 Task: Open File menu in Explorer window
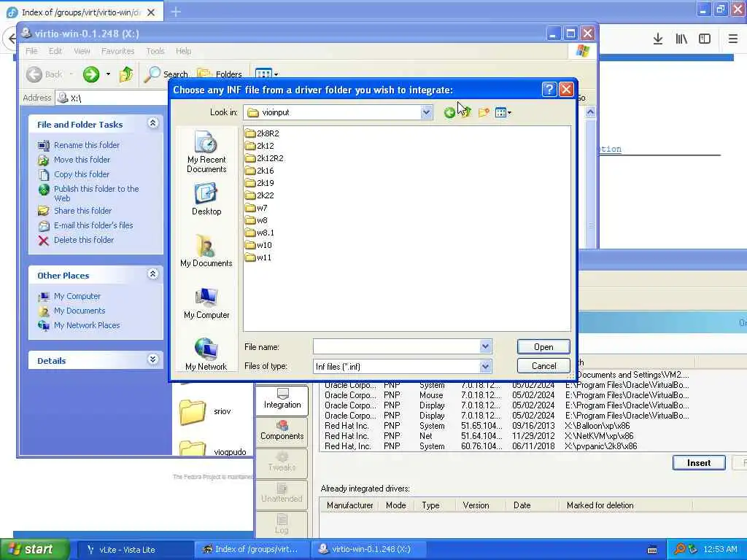[x=31, y=51]
